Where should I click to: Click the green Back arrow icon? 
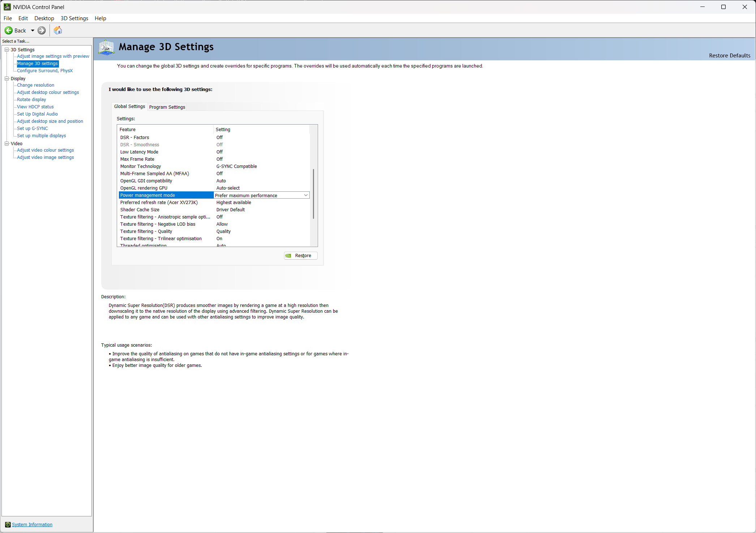click(x=9, y=31)
